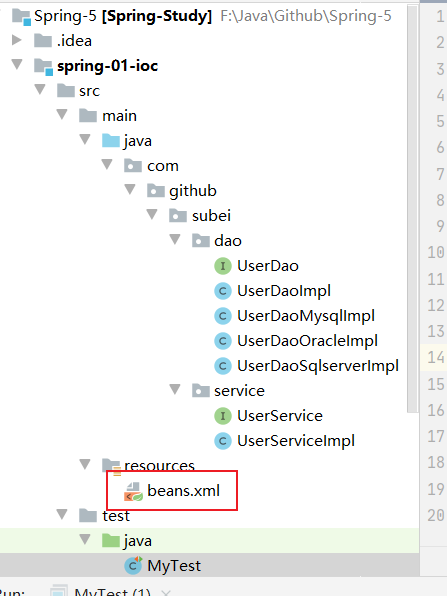Click the blue main java source folder icon
Screen dimensions: 447x596
(111, 141)
